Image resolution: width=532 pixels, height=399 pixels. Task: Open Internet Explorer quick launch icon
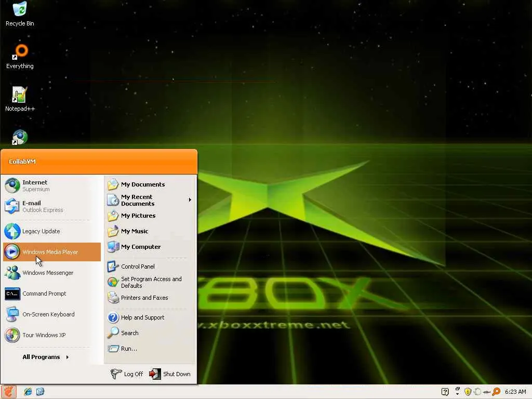[x=28, y=392]
